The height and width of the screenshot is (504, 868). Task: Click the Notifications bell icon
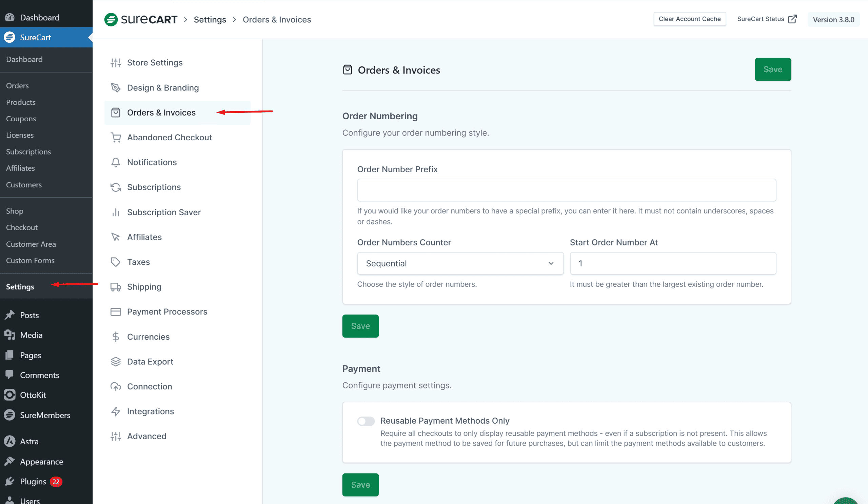(116, 162)
